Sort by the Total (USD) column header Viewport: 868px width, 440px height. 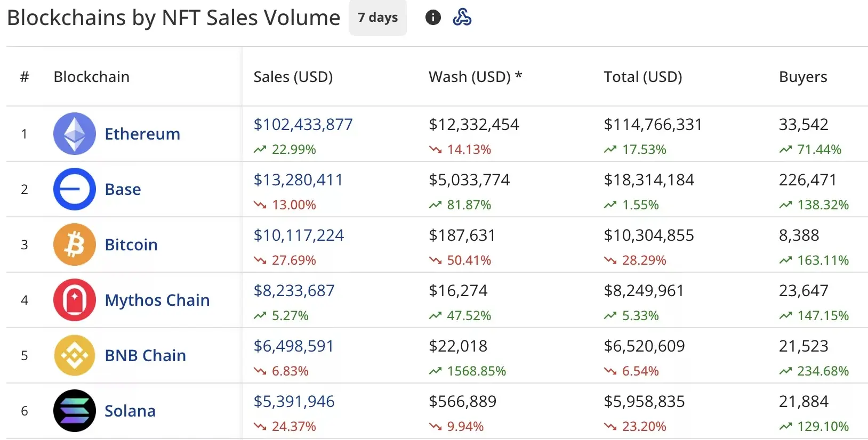coord(642,77)
